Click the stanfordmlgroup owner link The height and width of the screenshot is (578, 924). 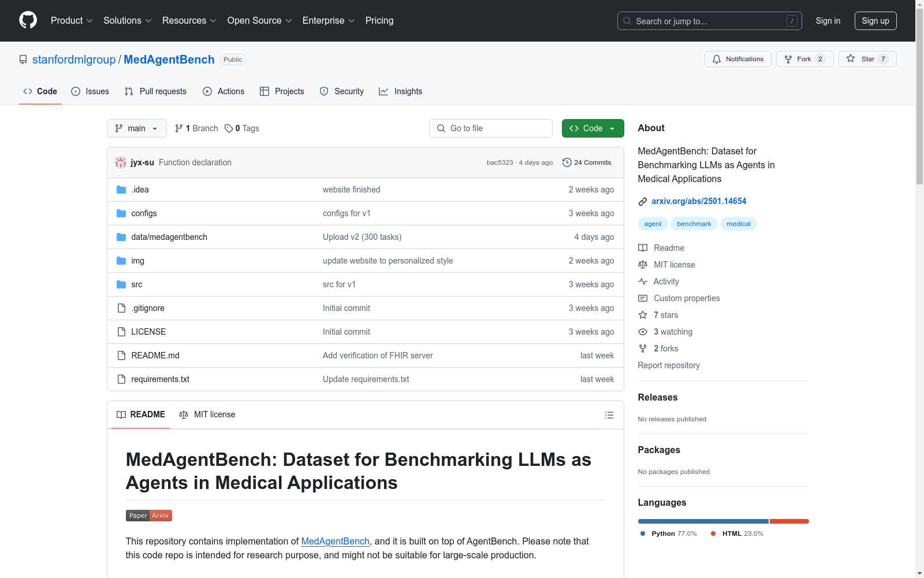74,60
